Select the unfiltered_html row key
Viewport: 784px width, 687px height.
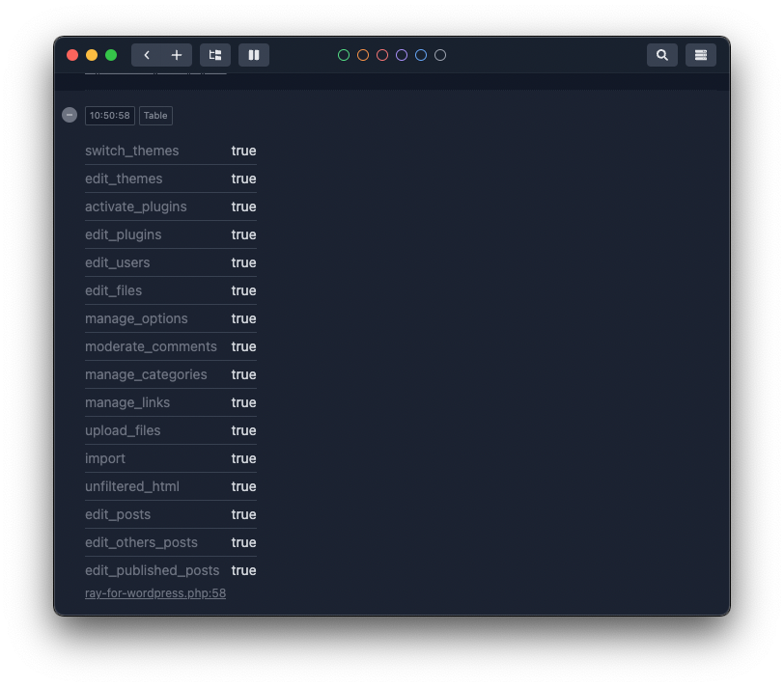[132, 486]
